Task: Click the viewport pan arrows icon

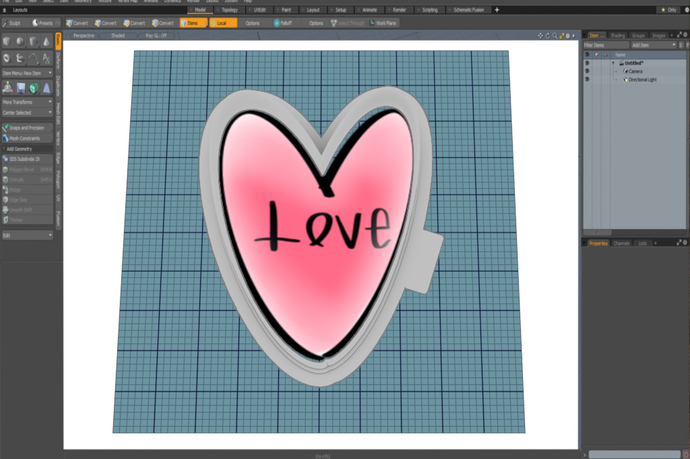Action: point(540,36)
